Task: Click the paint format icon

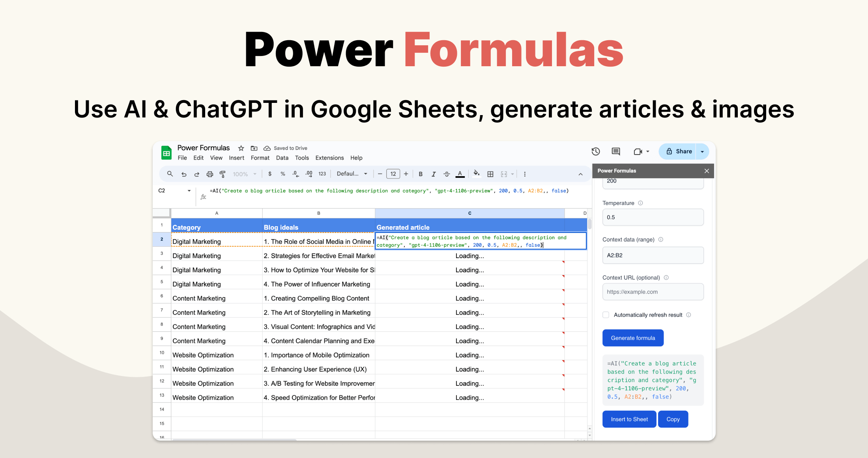Action: 223,174
